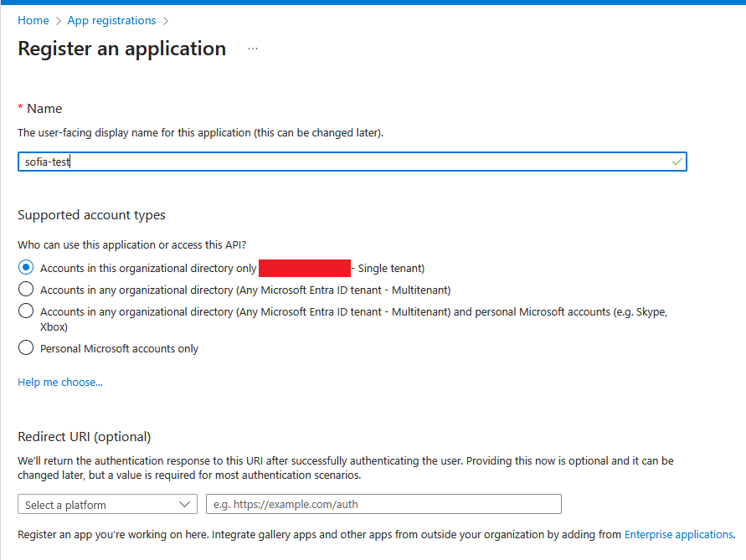The image size is (746, 560).
Task: Click the dropdown arrow on the platform selector
Action: (186, 504)
